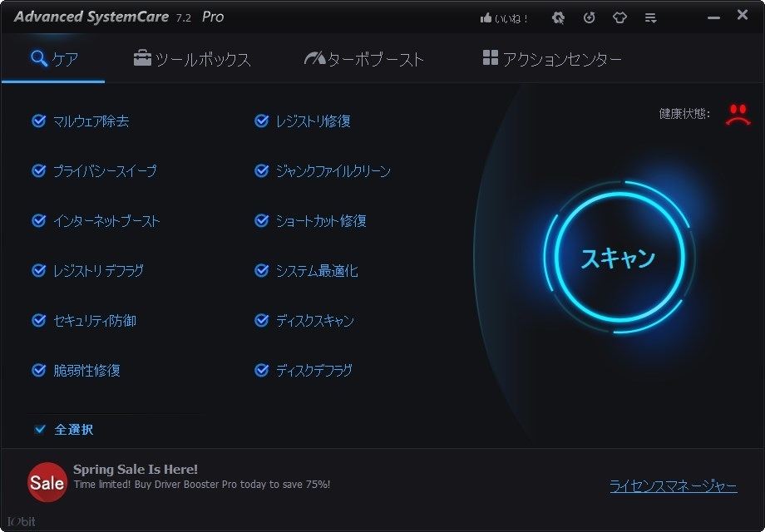Switch to the アクションセンター tab
This screenshot has height=532, width=765.
click(552, 59)
